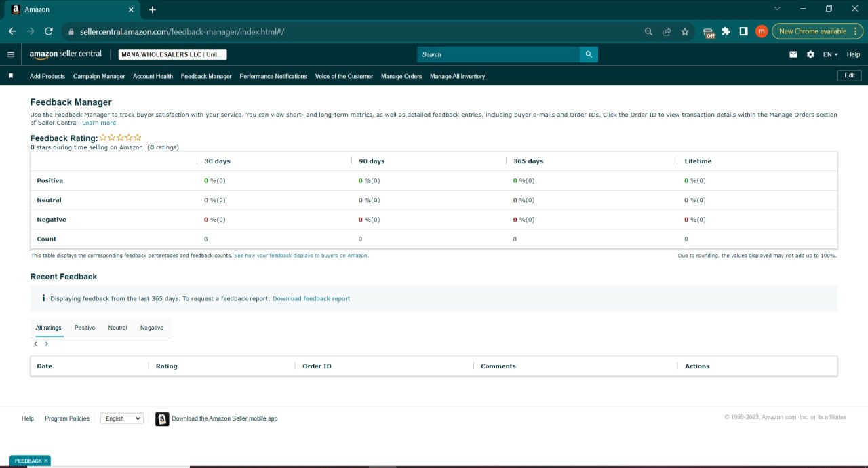
Task: Click the Help link in header
Action: 853,54
